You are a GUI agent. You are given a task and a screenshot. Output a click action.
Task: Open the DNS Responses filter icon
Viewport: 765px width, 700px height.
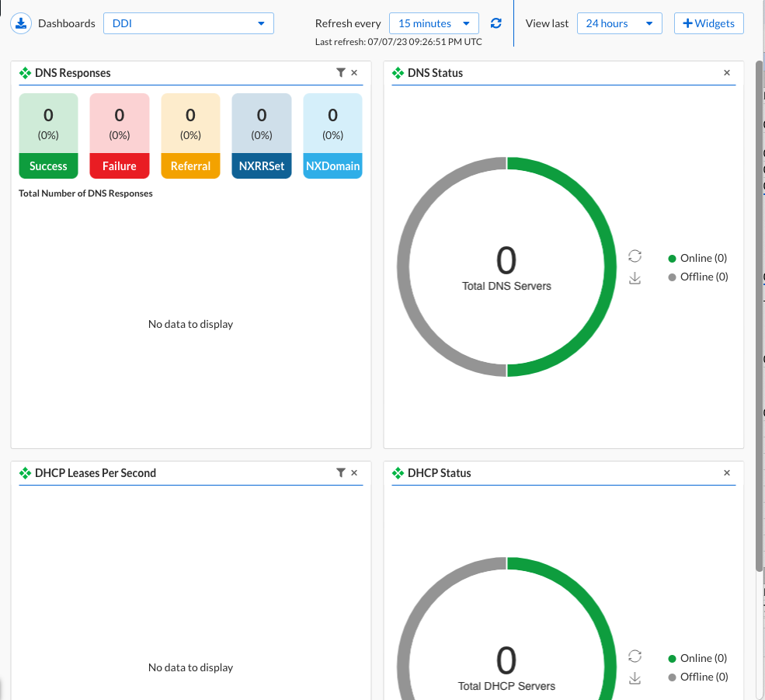pos(340,72)
